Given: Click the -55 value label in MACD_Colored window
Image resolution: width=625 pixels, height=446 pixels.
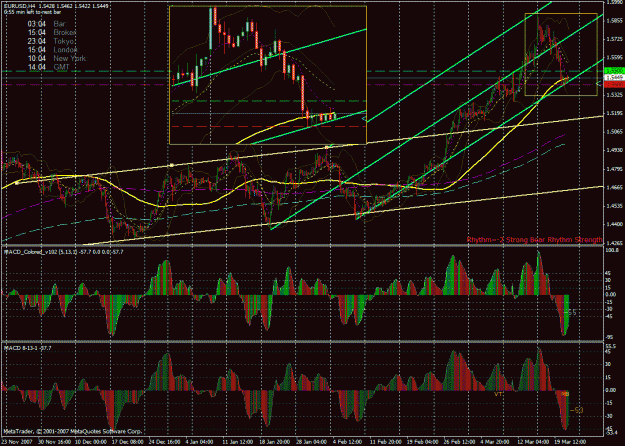Looking at the screenshot, I should (572, 313).
